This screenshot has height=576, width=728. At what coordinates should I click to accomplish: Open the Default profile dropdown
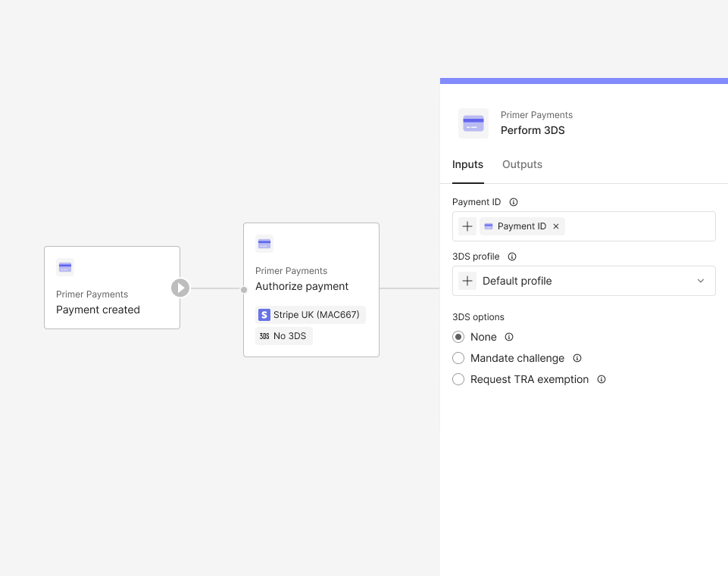(x=583, y=281)
